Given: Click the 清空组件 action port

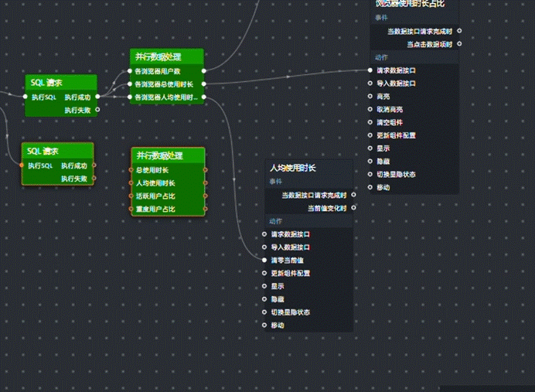Looking at the screenshot, I should 370,122.
